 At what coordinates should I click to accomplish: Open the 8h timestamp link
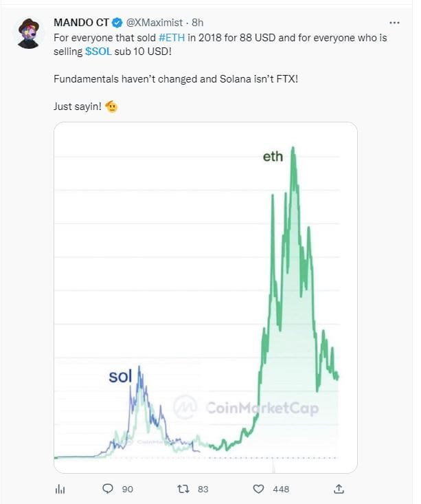click(197, 23)
